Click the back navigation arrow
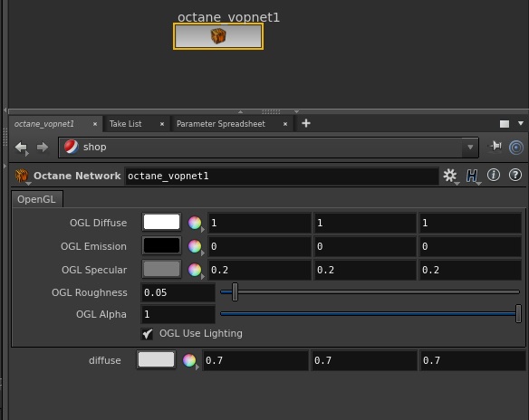The width and height of the screenshot is (529, 420). click(x=21, y=148)
